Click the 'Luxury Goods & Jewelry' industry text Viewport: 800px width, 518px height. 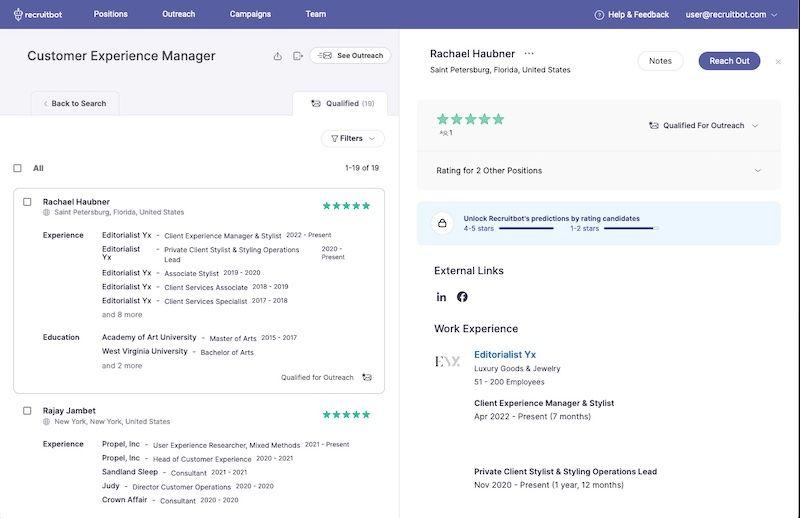click(517, 368)
